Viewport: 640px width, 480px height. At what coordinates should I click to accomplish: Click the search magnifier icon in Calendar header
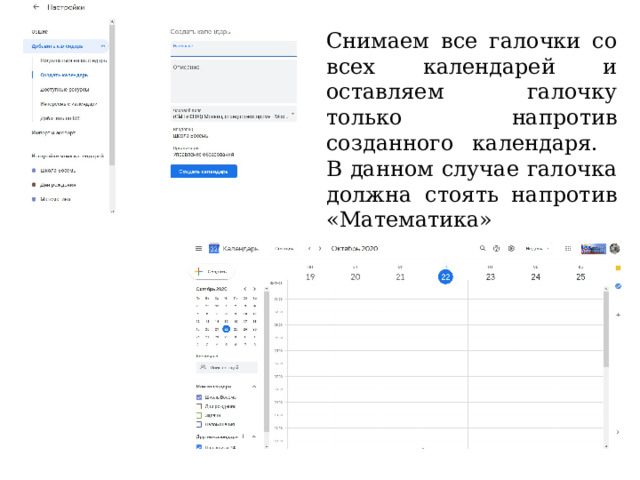tap(482, 248)
